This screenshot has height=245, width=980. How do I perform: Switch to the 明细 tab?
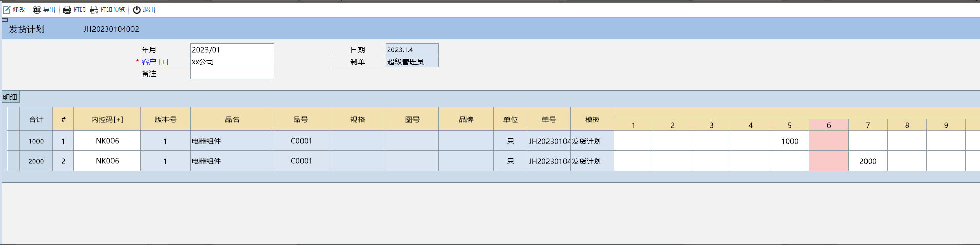[10, 97]
